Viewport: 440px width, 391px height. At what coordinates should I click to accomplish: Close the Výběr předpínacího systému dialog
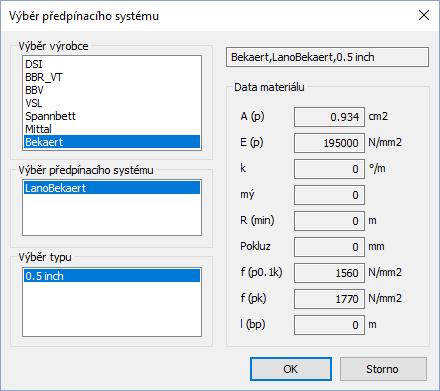pos(424,15)
